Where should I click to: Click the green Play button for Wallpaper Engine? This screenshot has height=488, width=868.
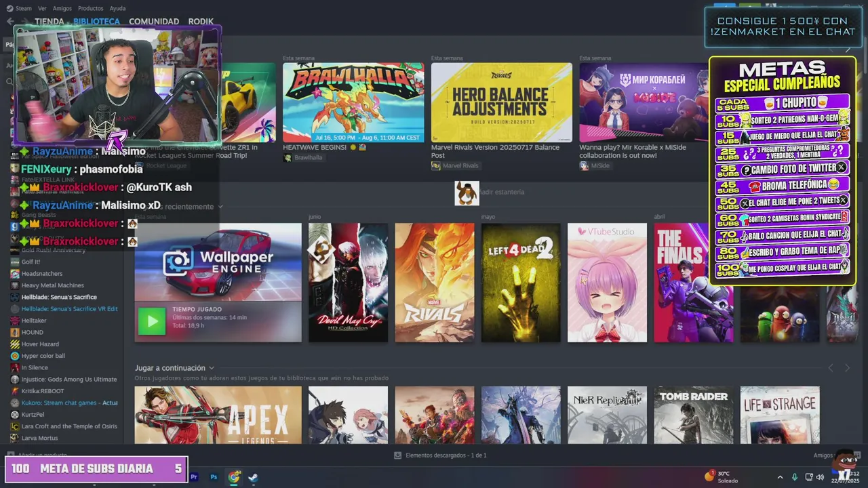click(x=152, y=321)
